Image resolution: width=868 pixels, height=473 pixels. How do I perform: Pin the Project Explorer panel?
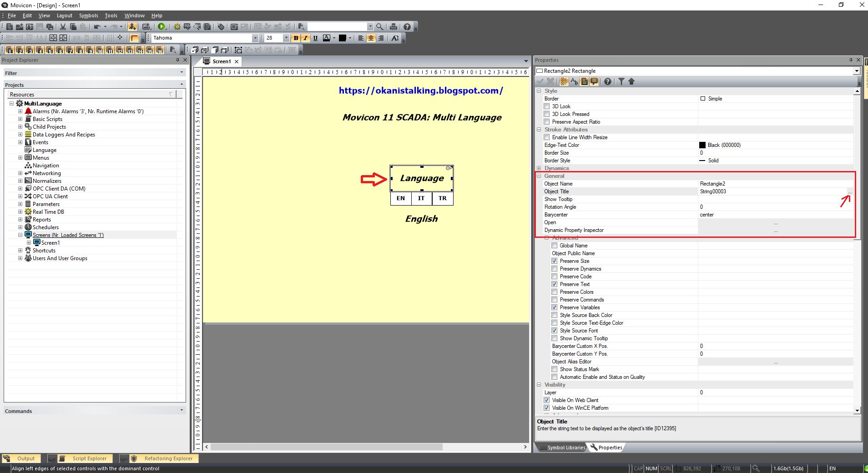click(x=178, y=60)
